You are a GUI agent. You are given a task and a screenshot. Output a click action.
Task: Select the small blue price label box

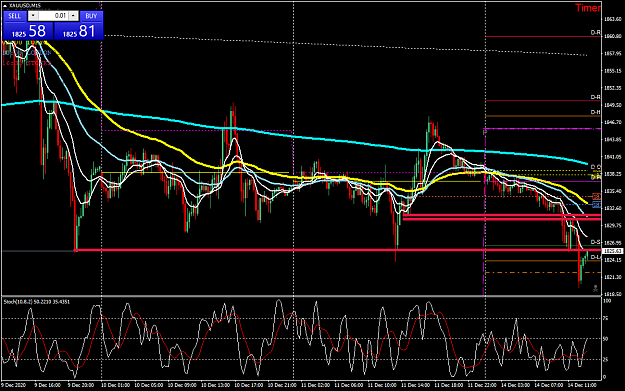point(596,205)
